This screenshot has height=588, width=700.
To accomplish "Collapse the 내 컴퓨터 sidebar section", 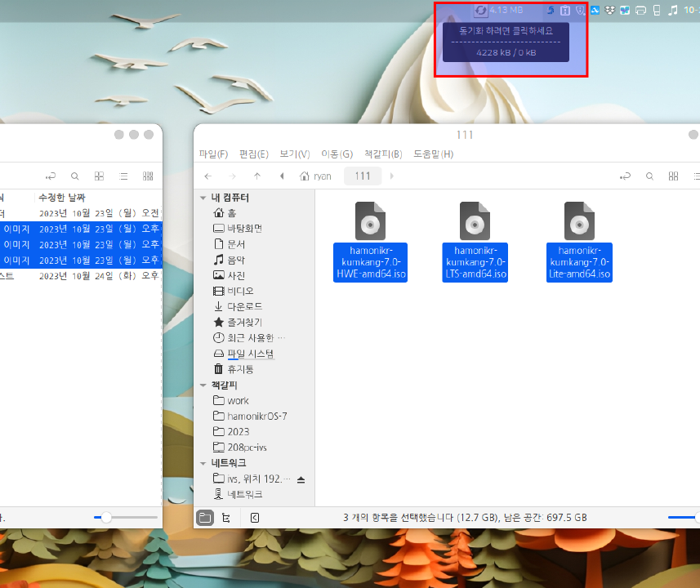I will [x=203, y=198].
